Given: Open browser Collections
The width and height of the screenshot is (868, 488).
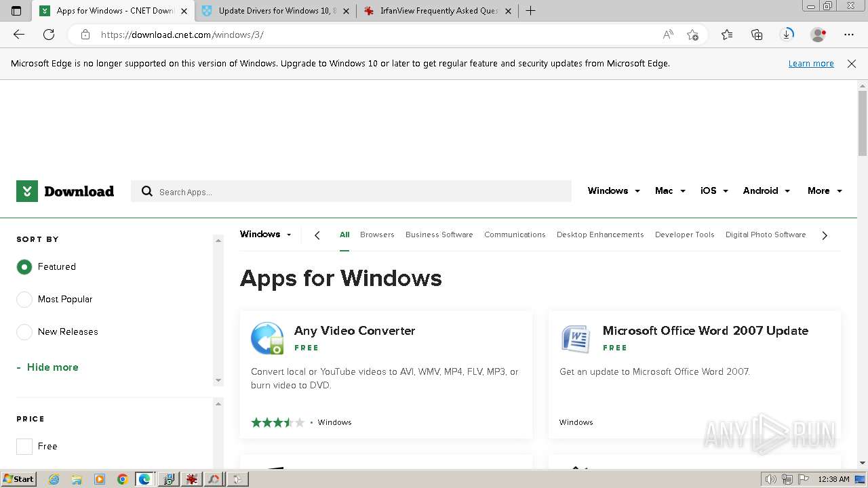Looking at the screenshot, I should (x=757, y=35).
